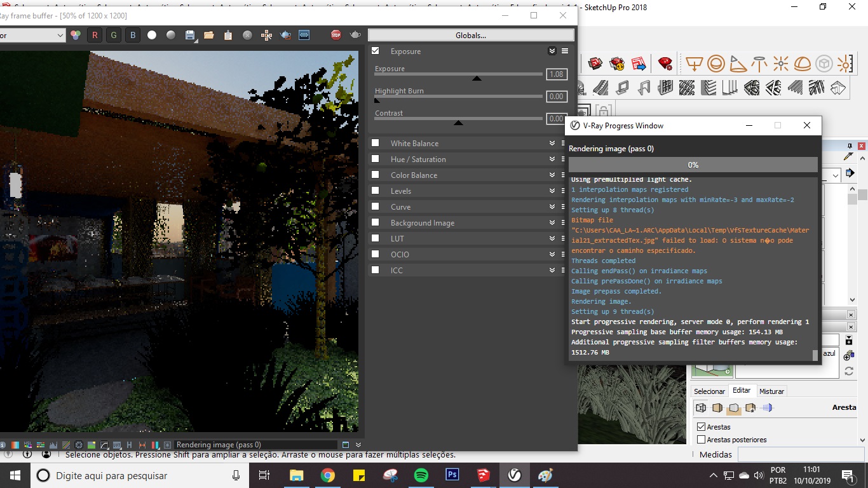Open Modeling settings in style editor
868x488 pixels.
click(767, 408)
